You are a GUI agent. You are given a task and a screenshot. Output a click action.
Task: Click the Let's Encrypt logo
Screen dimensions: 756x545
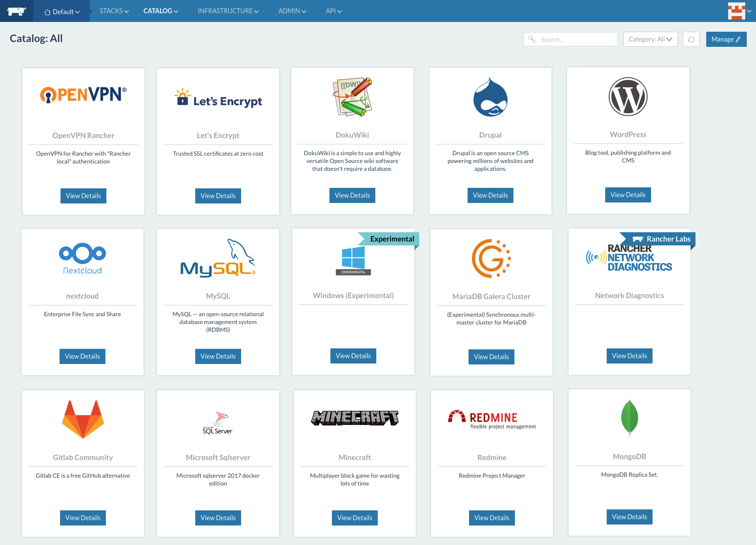[218, 98]
